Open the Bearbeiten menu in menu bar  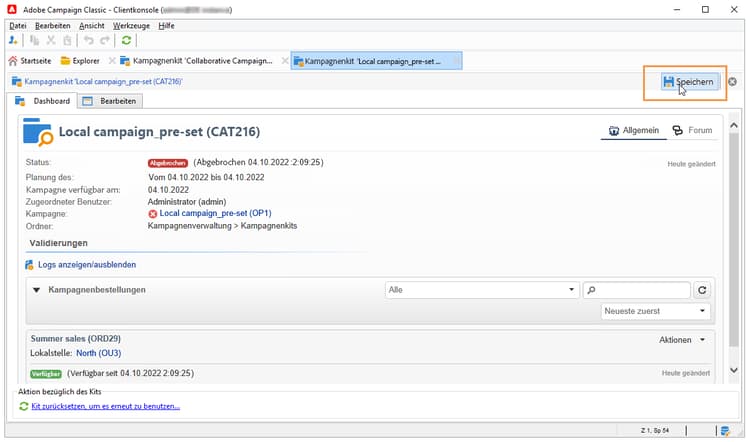pyautogui.click(x=53, y=26)
